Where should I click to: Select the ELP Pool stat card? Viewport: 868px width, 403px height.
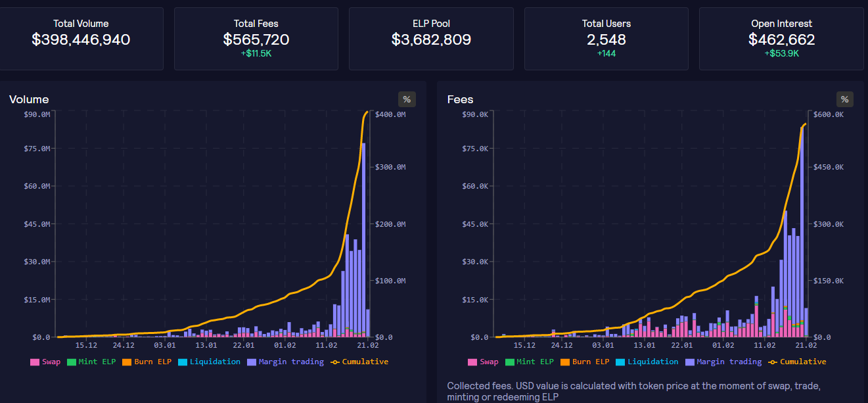(431, 39)
